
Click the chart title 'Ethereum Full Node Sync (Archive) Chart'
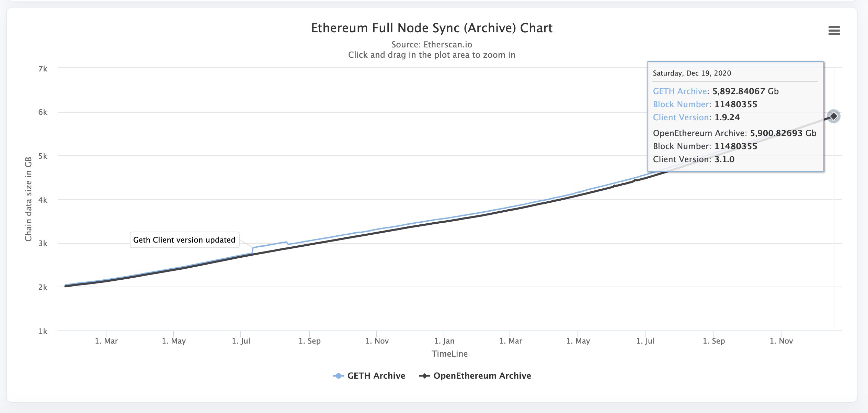432,28
